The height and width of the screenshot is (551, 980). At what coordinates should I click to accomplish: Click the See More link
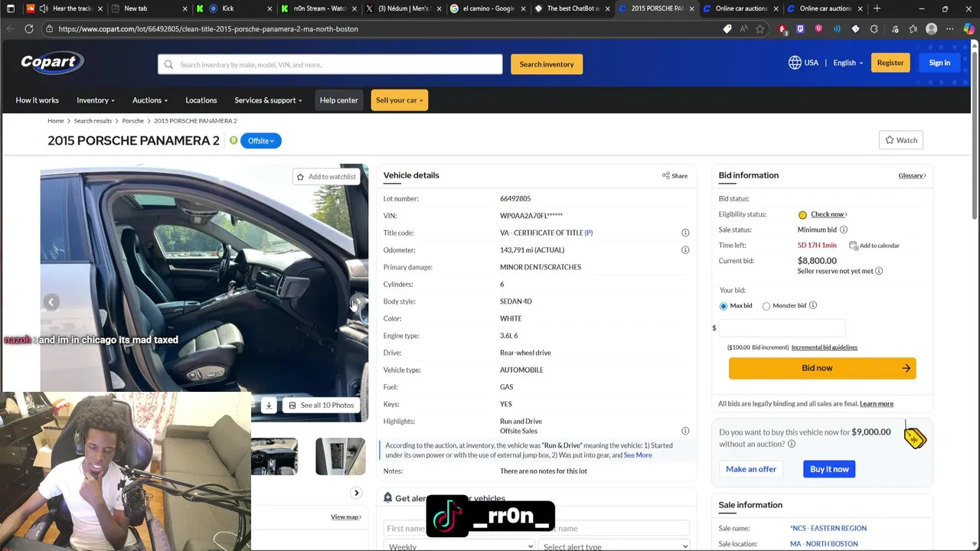click(x=638, y=455)
